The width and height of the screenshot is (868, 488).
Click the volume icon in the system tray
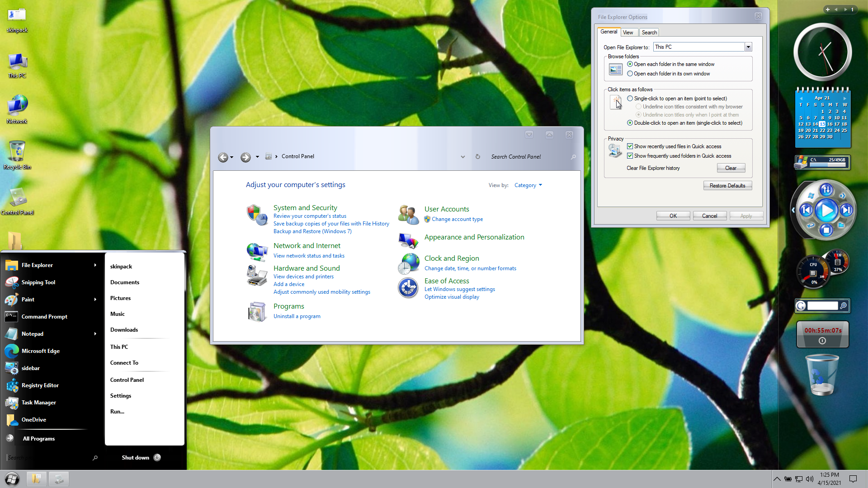809,479
